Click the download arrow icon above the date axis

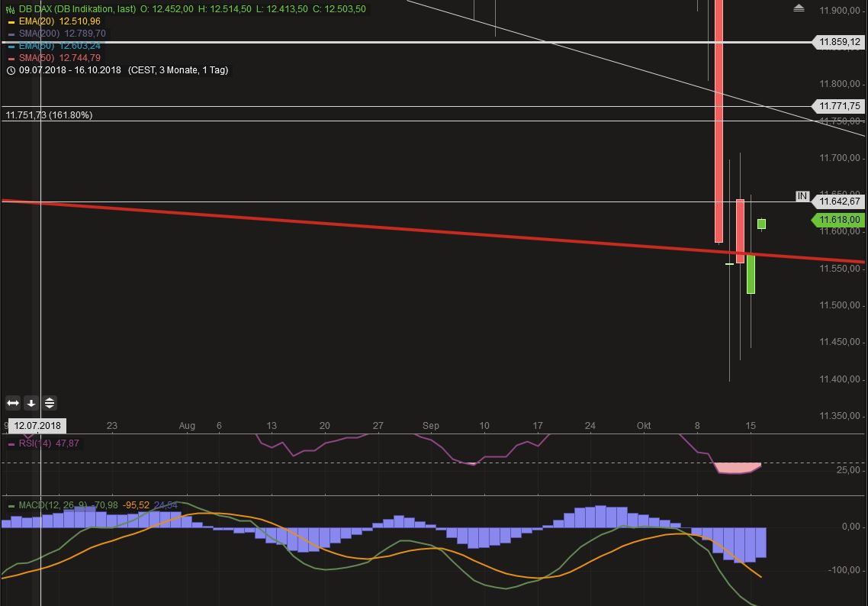(31, 402)
